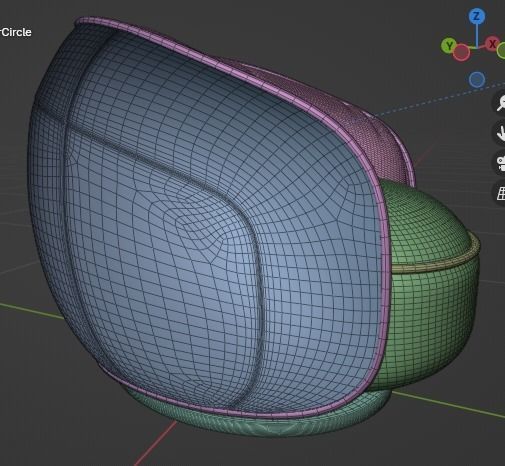Click the green Y axis gizmo handle

pyautogui.click(x=449, y=45)
